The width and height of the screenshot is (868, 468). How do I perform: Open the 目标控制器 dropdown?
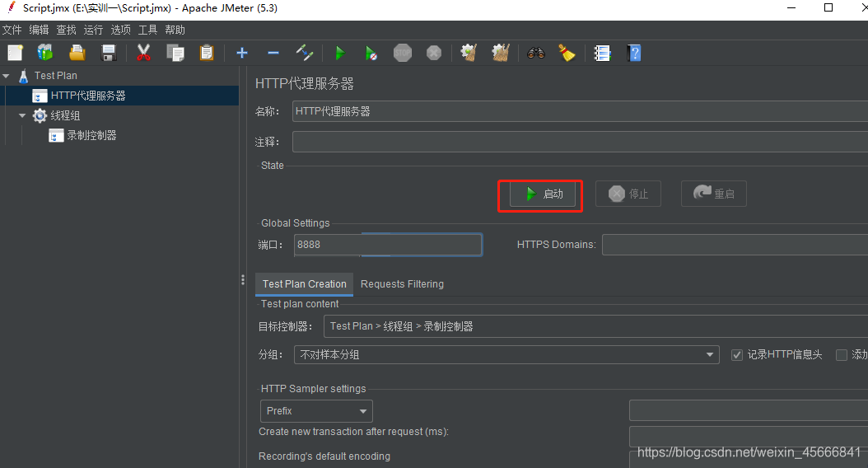595,326
